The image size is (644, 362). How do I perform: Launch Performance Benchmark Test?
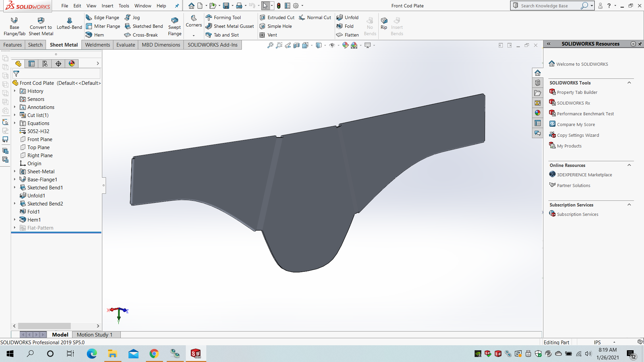(x=585, y=114)
